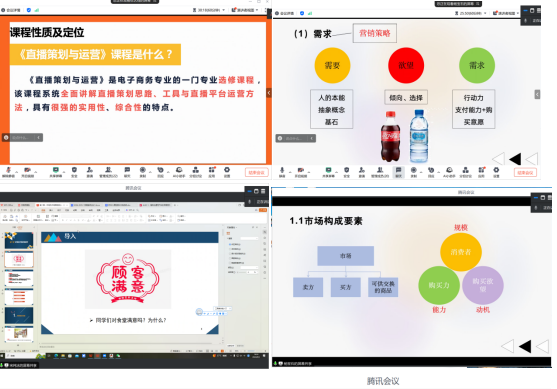Expand audio options arrow beside mic, orange-slide meeting
The image size is (557, 389).
coord(17,172)
